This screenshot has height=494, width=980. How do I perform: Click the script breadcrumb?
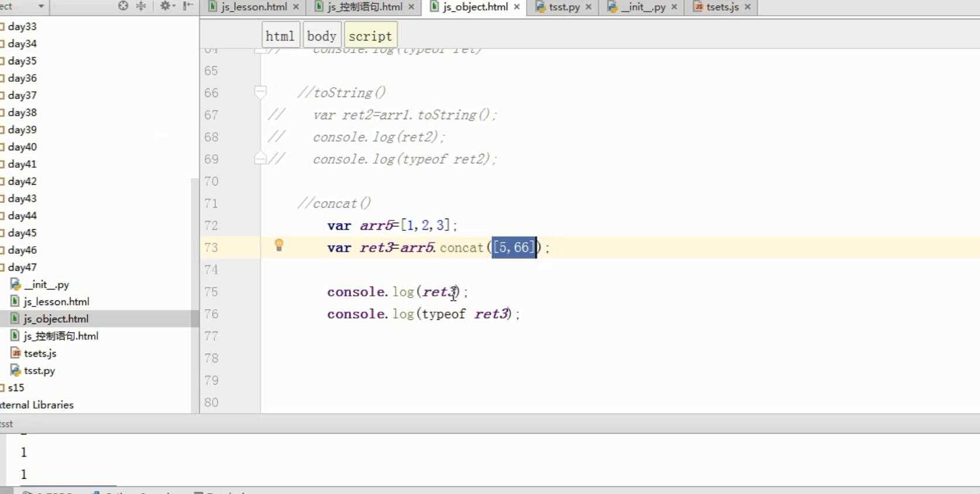tap(370, 36)
